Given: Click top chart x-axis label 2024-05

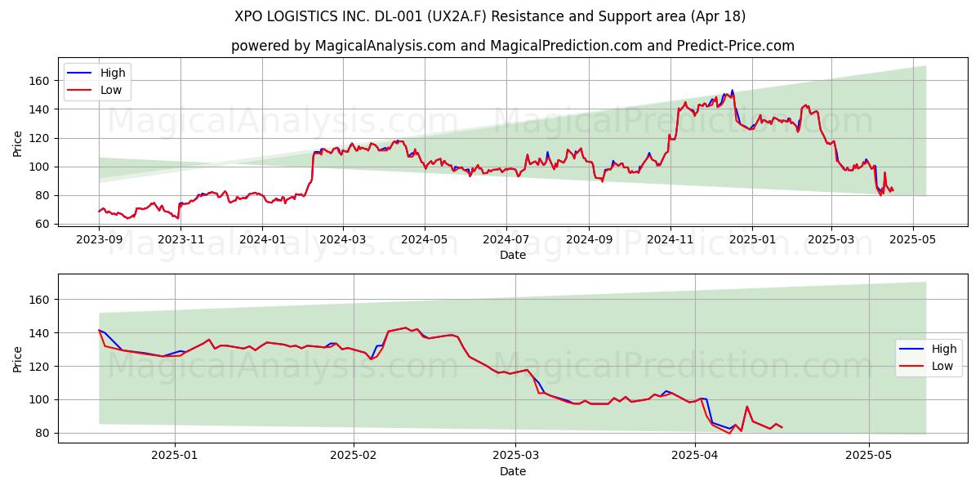Looking at the screenshot, I should click(425, 240).
